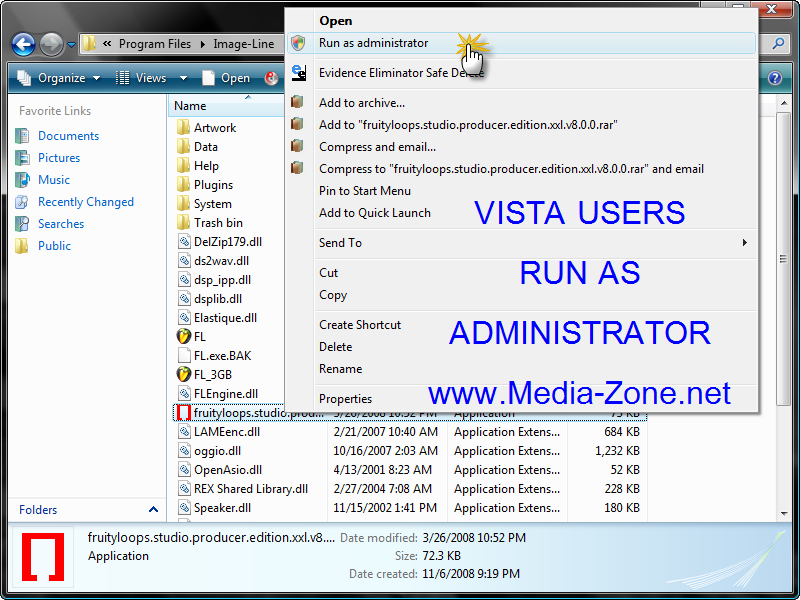Select the LAMEenc.dll file
800x600 pixels.
(227, 432)
